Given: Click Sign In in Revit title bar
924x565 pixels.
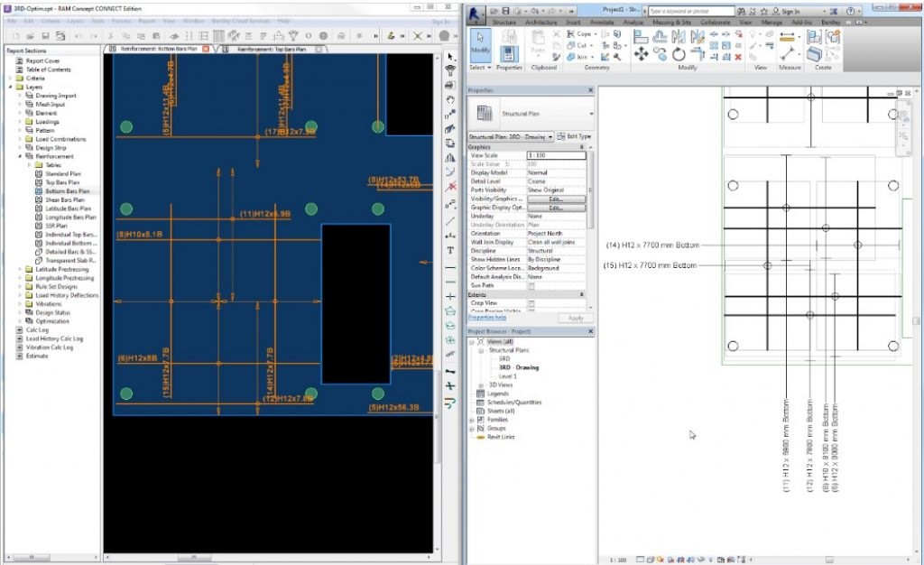Looking at the screenshot, I should coord(786,11).
